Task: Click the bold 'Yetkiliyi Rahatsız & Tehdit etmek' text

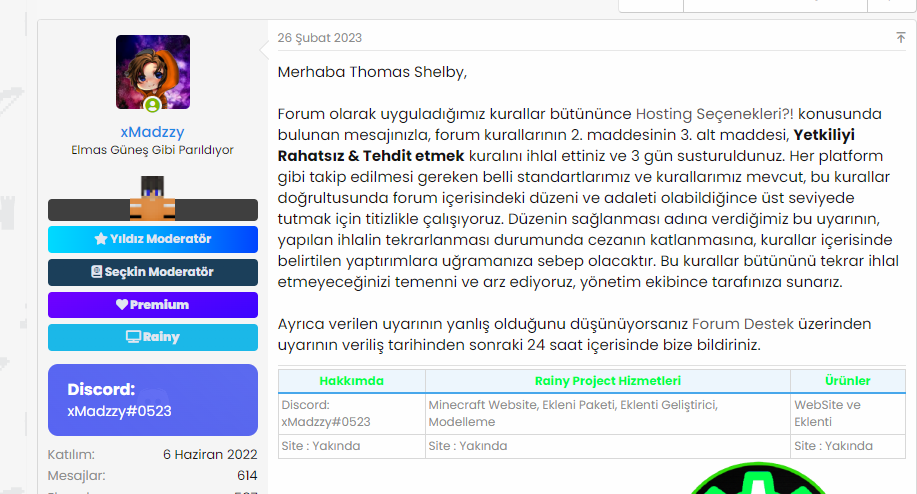Action: pos(566,146)
